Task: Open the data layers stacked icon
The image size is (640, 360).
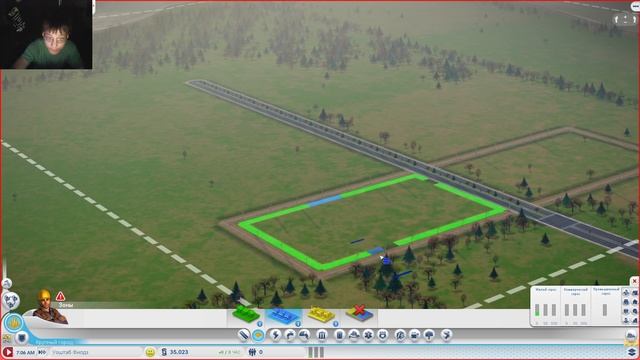Action: tap(632, 351)
